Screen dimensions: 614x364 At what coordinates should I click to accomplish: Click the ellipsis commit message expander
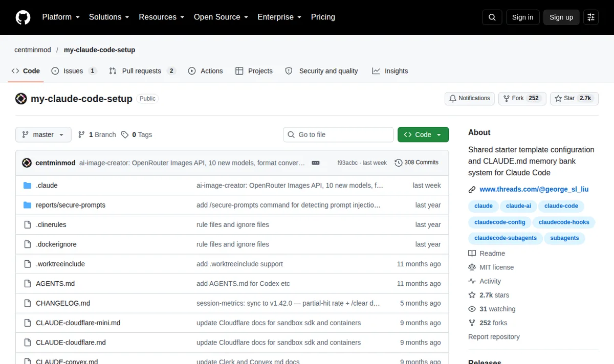pyautogui.click(x=316, y=163)
